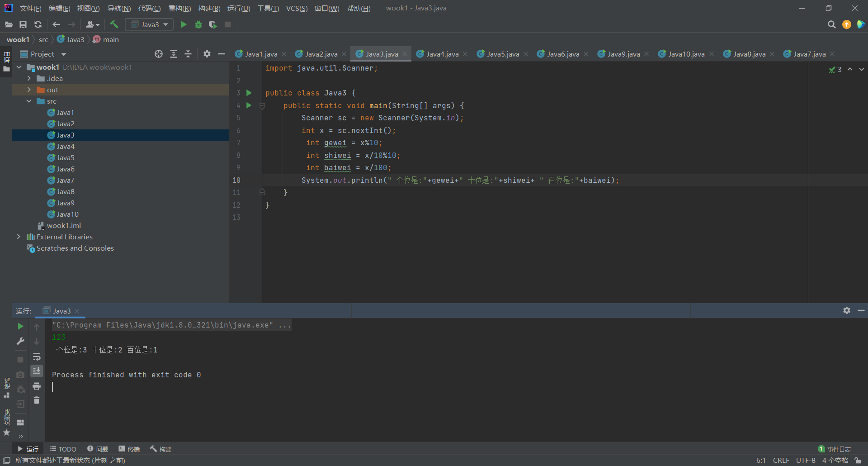Select opened file locator target icon
The image size is (868, 466).
click(158, 54)
